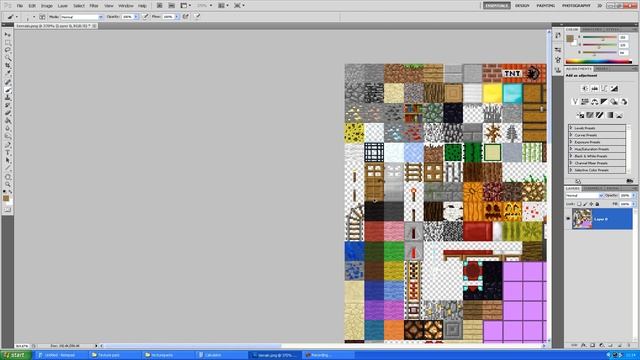The image size is (640, 360).
Task: Add a Photo Filter adjustment
Action: click(x=614, y=102)
